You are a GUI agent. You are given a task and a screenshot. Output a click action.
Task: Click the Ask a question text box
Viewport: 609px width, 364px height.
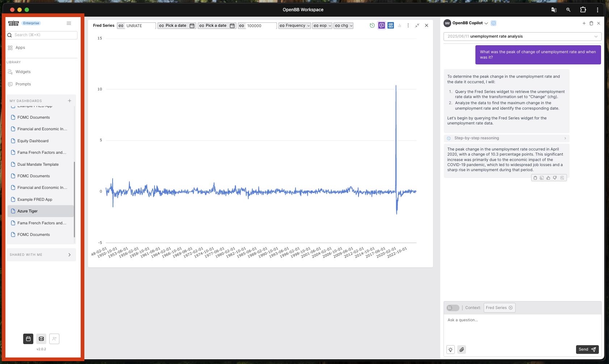(522, 329)
